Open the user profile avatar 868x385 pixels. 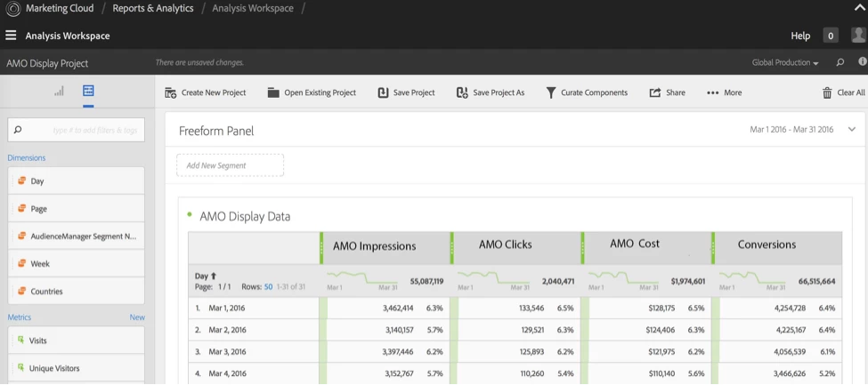pyautogui.click(x=858, y=35)
